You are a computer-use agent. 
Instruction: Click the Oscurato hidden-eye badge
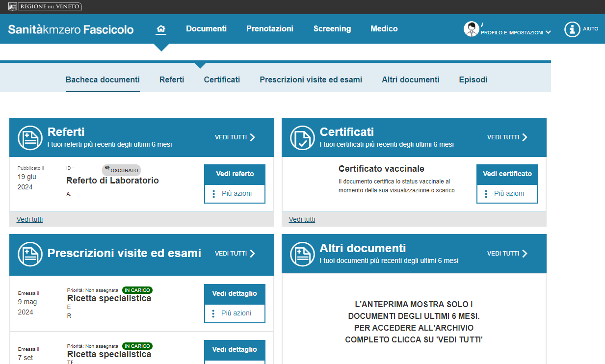point(121,170)
